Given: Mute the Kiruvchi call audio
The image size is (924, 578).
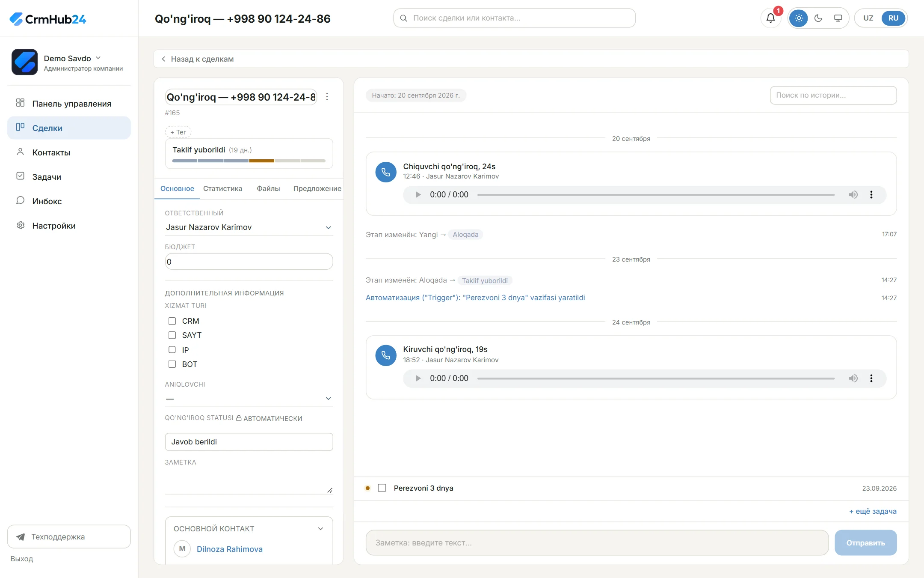Looking at the screenshot, I should tap(853, 378).
